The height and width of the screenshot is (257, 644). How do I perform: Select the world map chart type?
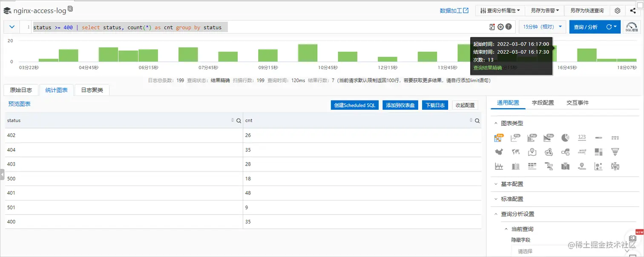(x=515, y=152)
